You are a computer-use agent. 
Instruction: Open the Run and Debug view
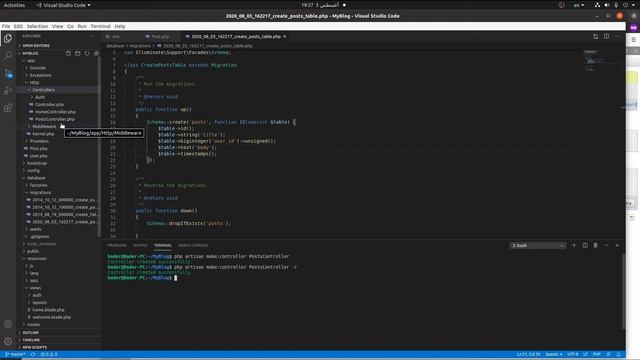[x=8, y=91]
